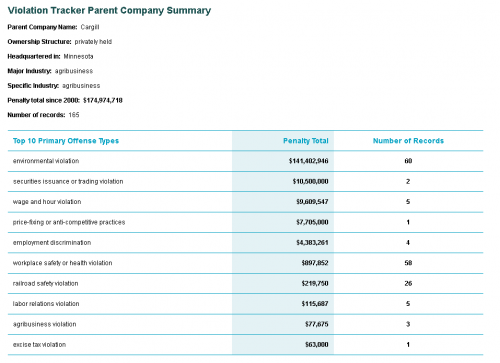This screenshot has width=500, height=363.
Task: Click the Top 10 Primary Offense Types header
Action: tap(66, 141)
